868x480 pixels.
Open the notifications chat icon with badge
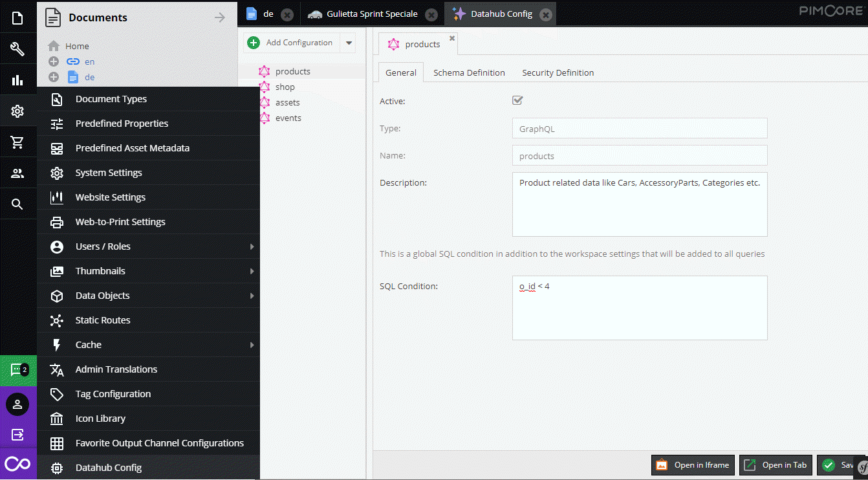pyautogui.click(x=17, y=370)
